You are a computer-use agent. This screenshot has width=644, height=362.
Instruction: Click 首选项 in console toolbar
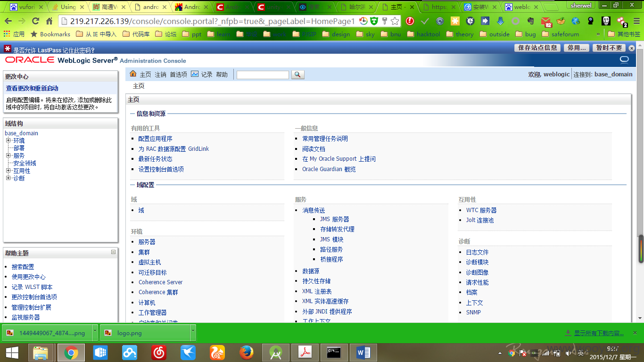point(178,74)
